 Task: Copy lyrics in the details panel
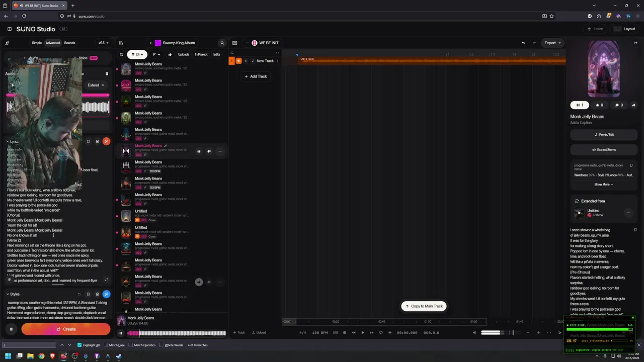(635, 230)
